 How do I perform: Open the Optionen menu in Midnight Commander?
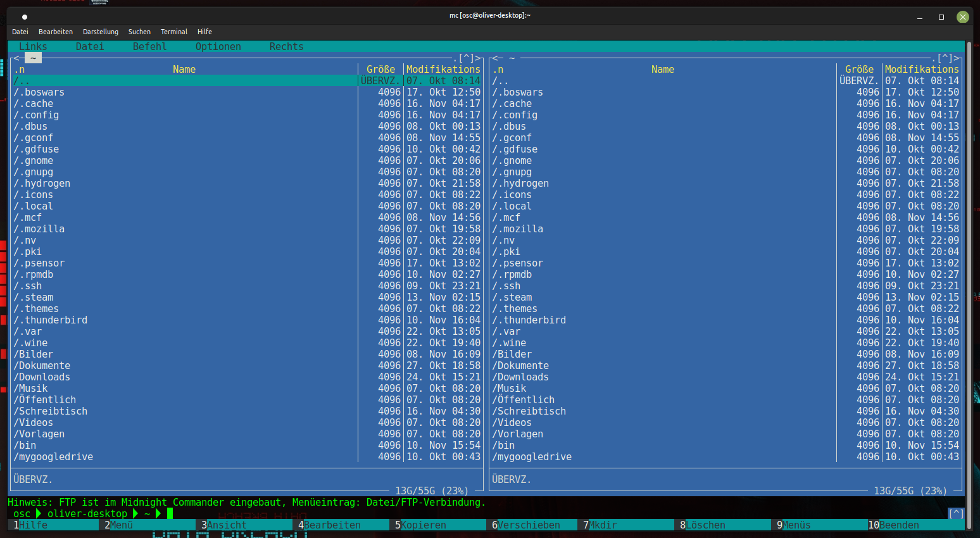pos(218,47)
